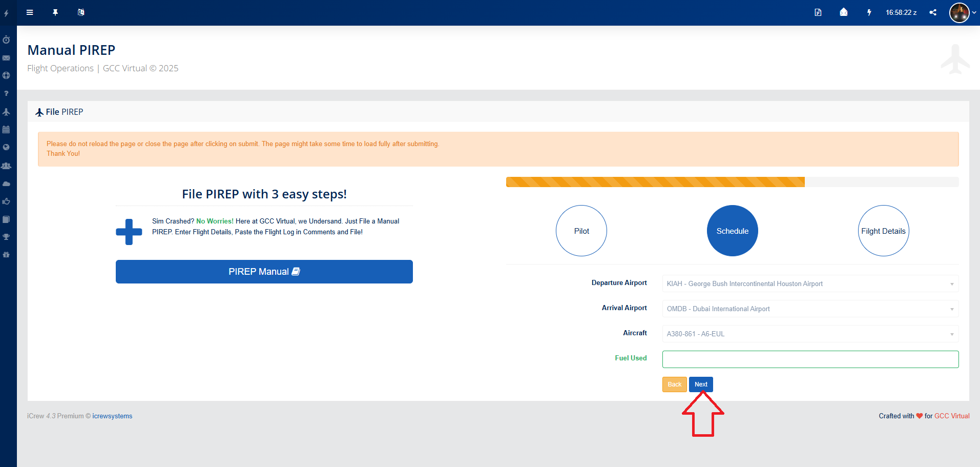980x467 pixels.
Task: Open the airplane flights icon in sidebar
Action: (6, 112)
